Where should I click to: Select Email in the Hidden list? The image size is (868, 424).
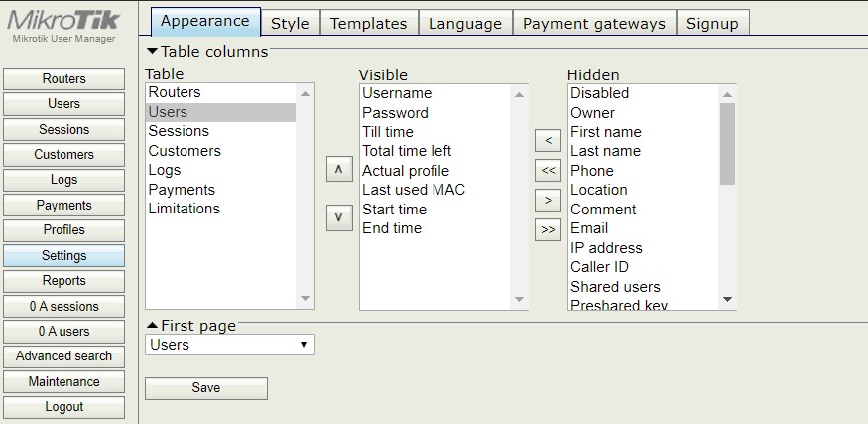pos(589,228)
